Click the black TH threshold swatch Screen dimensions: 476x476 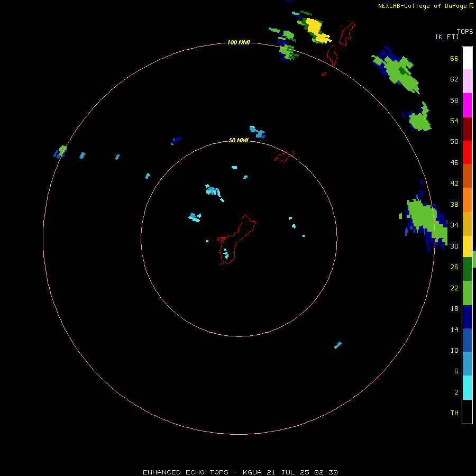point(467,411)
